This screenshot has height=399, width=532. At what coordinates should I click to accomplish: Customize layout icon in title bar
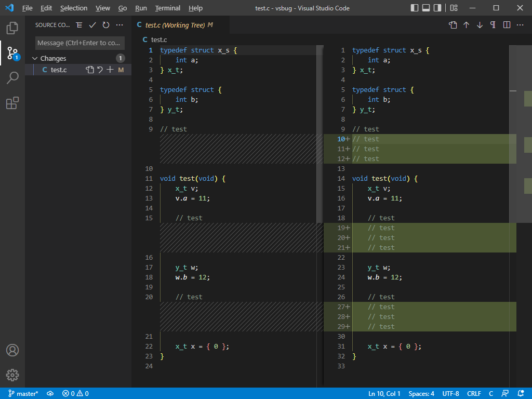point(454,8)
